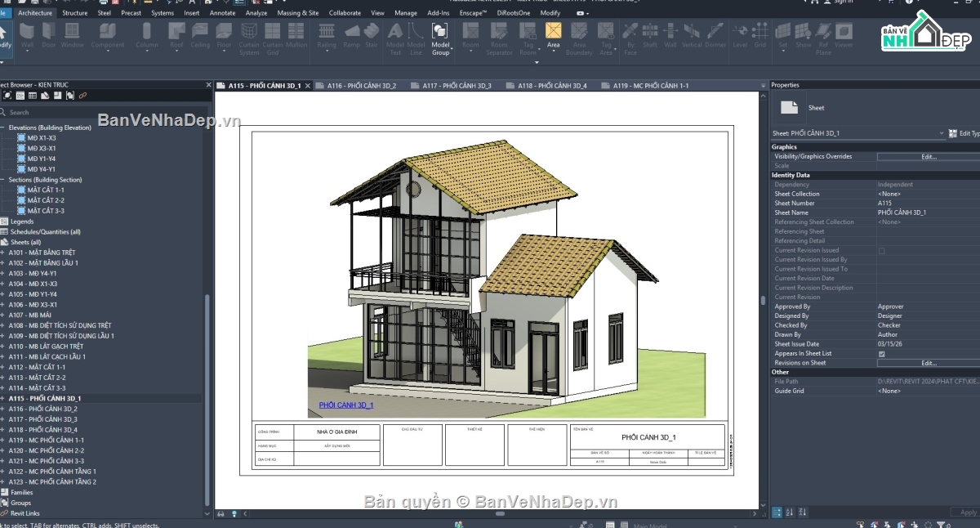Click the Component tool icon

(108, 31)
